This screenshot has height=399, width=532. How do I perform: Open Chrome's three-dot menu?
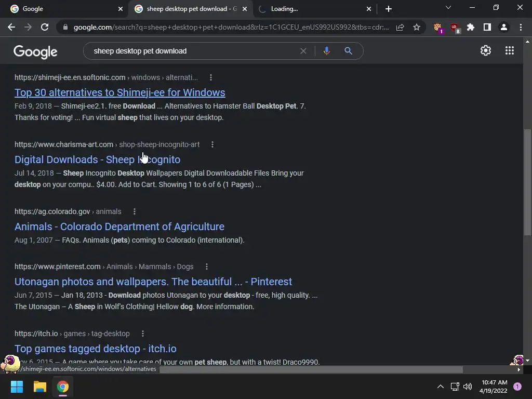[521, 27]
